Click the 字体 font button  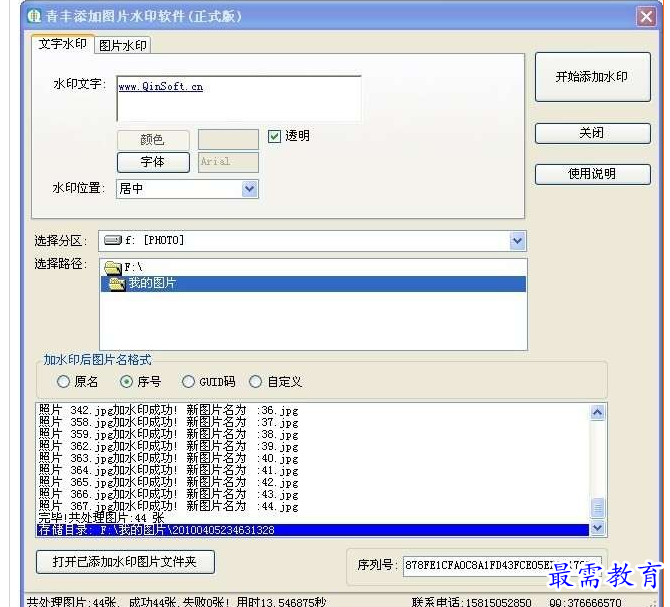pyautogui.click(x=153, y=162)
